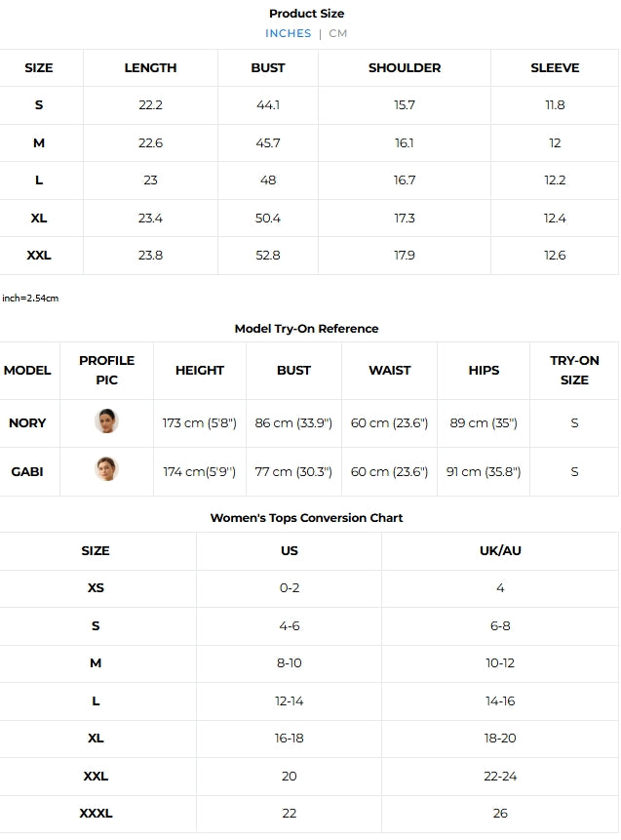Image resolution: width=621 pixels, height=840 pixels.
Task: Select the XXXL row in conversion chart
Action: [x=96, y=813]
